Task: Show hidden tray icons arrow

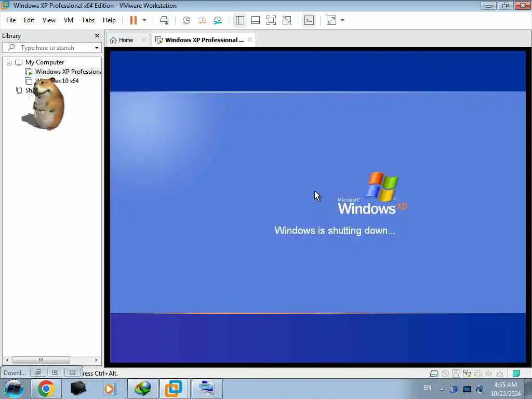Action: (x=442, y=389)
